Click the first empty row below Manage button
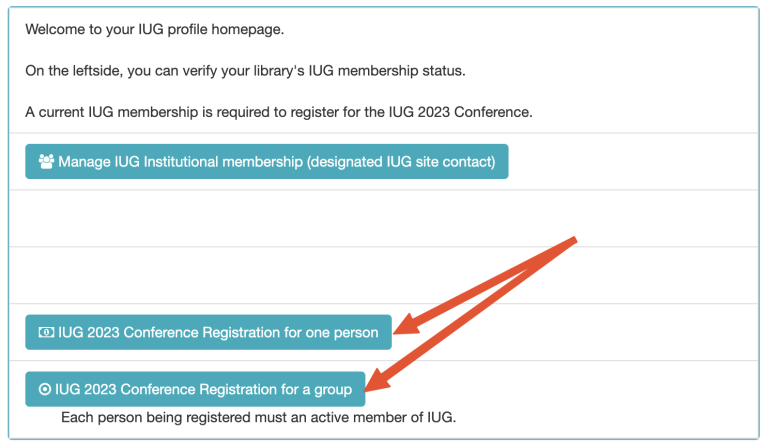 384,218
